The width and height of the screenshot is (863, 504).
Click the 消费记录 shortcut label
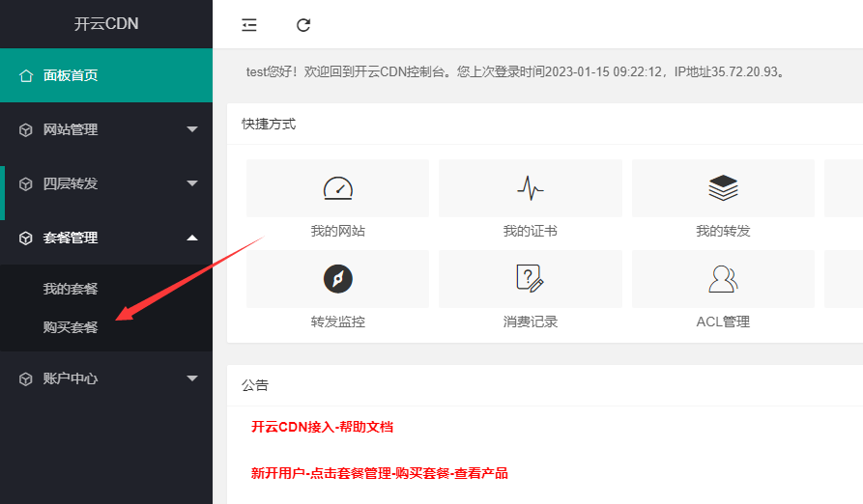531,322
